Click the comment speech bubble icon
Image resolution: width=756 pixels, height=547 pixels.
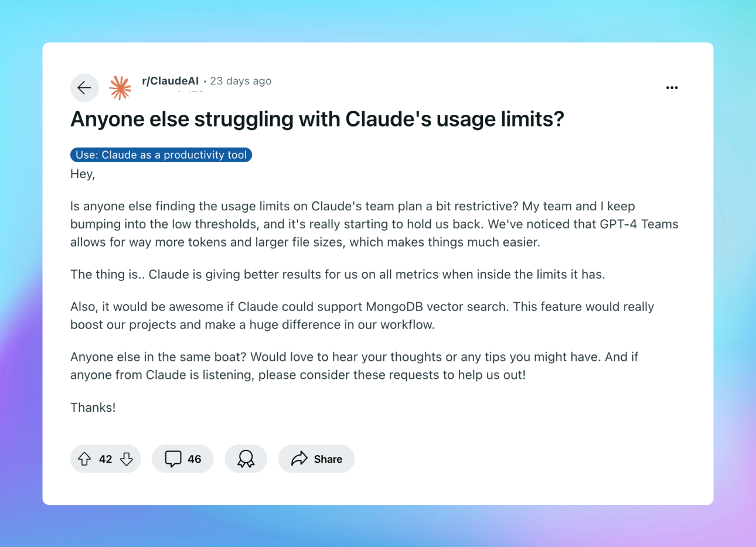[x=173, y=459]
